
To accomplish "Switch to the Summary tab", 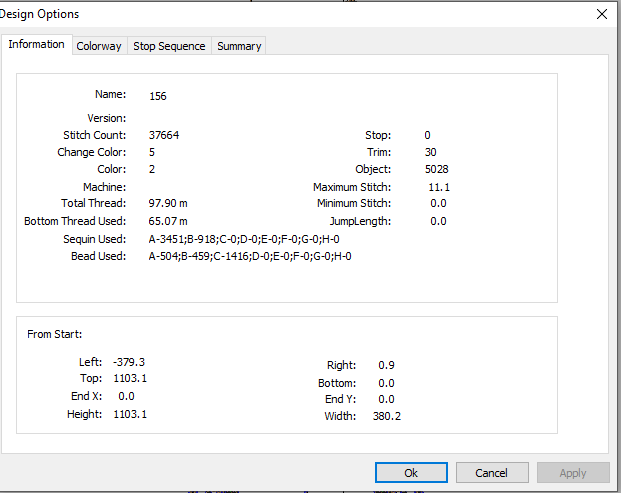I will pyautogui.click(x=239, y=46).
